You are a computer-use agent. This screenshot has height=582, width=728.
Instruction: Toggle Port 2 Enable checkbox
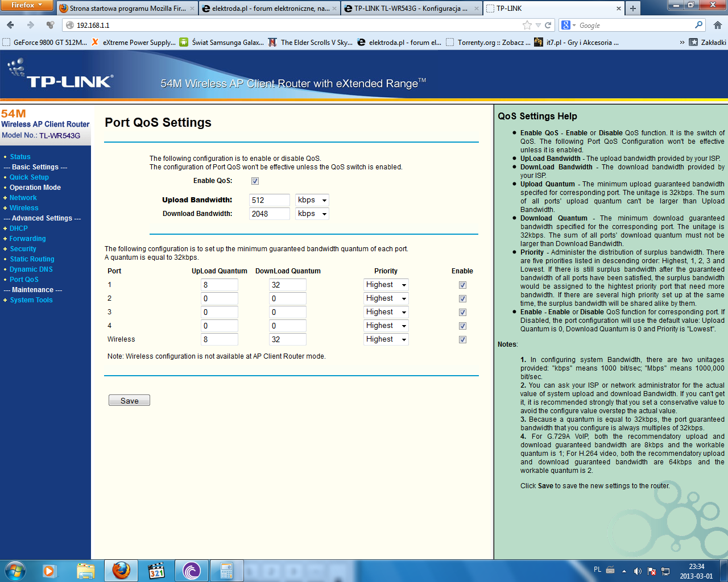462,299
